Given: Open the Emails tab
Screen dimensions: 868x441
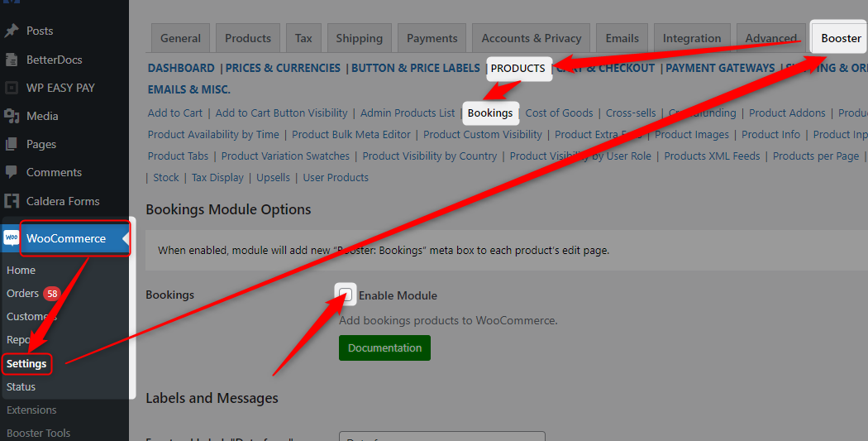Looking at the screenshot, I should (622, 38).
